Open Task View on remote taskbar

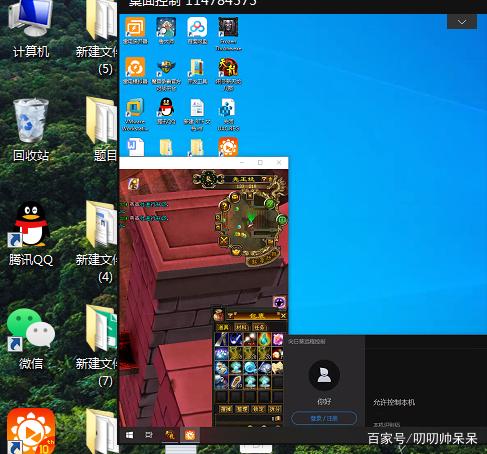(x=149, y=435)
